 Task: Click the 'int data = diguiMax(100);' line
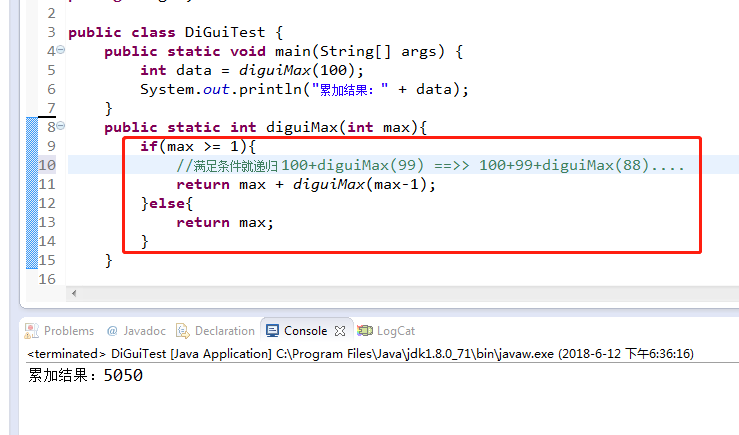point(252,70)
